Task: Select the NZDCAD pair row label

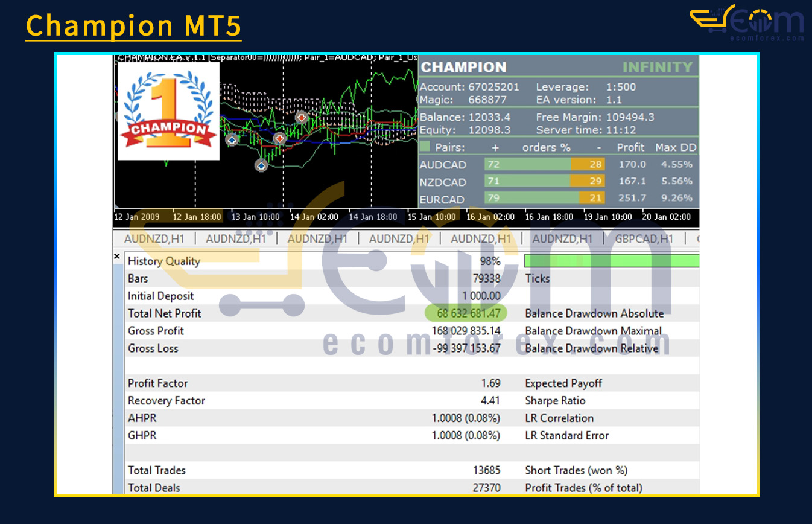Action: [443, 182]
